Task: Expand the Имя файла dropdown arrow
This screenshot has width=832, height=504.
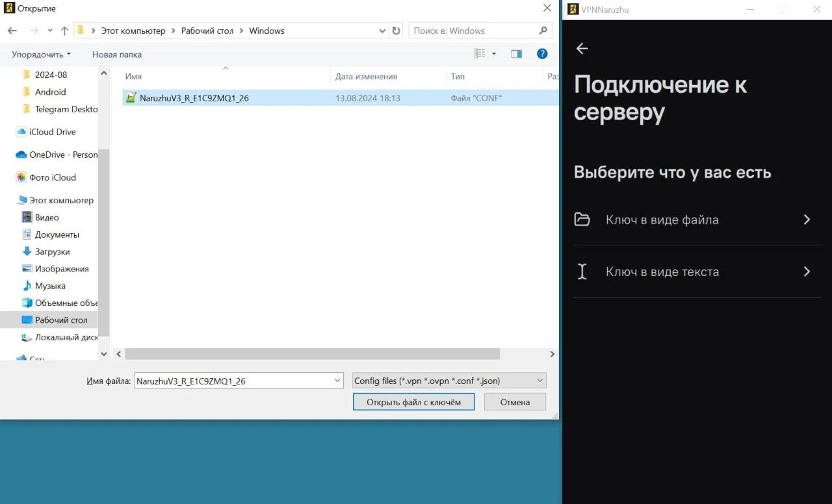Action: coord(337,381)
